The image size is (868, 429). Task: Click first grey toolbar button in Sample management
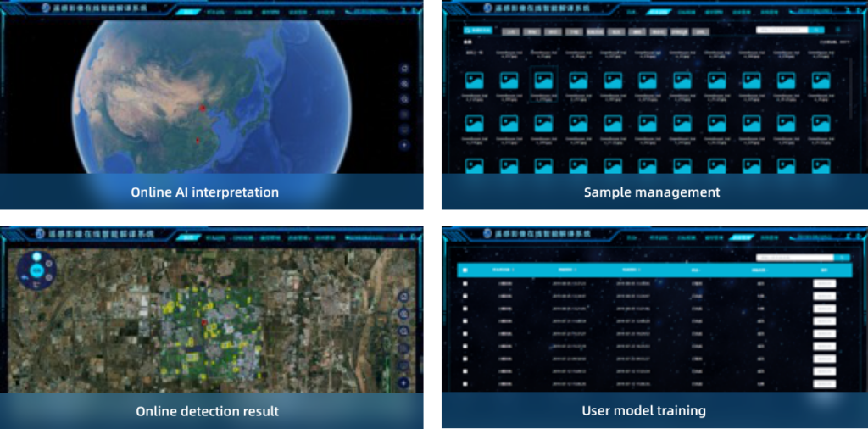pos(509,31)
